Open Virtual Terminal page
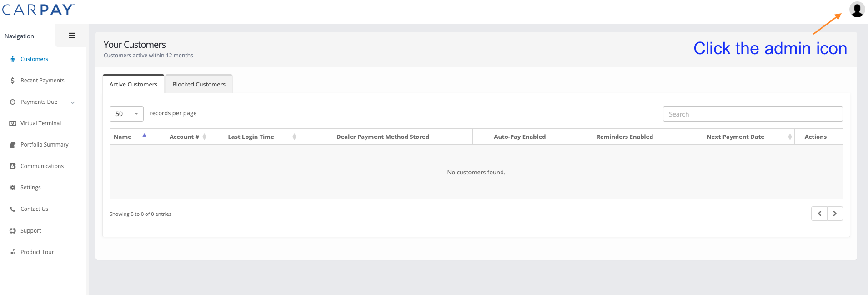Screen dimensions: 868x295 tap(40, 123)
